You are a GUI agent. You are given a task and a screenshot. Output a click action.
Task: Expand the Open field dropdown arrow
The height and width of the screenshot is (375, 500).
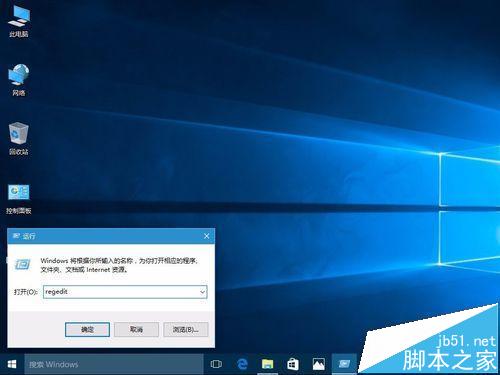coord(202,292)
